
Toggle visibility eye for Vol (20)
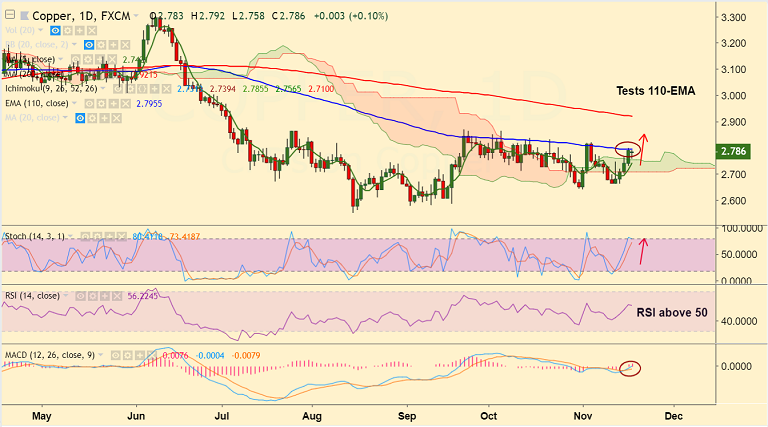[x=55, y=31]
